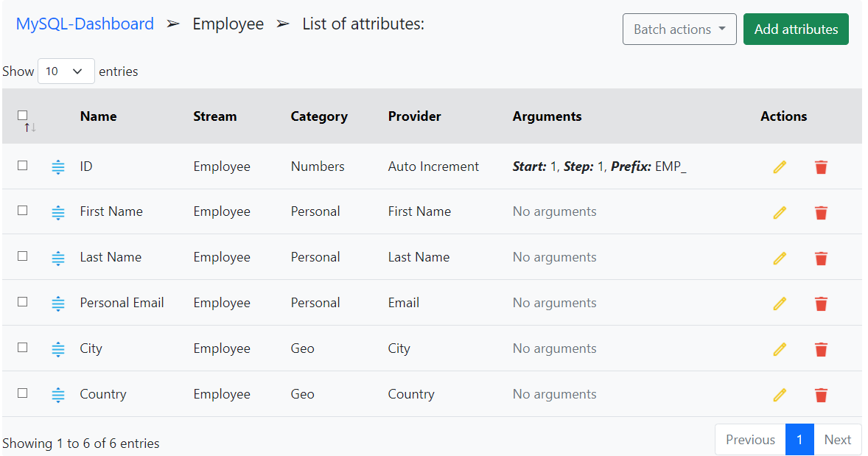Click the sort arrows in header column
The height and width of the screenshot is (456, 868).
click(x=29, y=127)
